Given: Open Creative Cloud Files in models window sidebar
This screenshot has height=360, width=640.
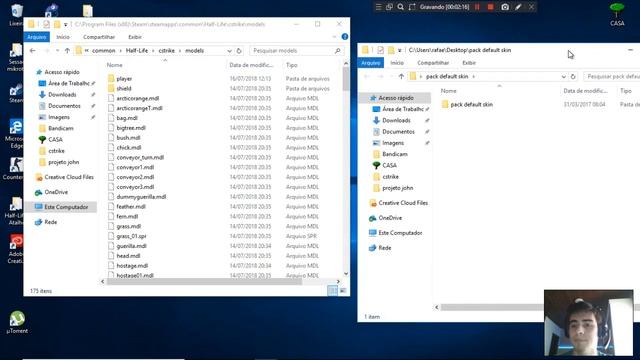Looking at the screenshot, I should coord(69,177).
